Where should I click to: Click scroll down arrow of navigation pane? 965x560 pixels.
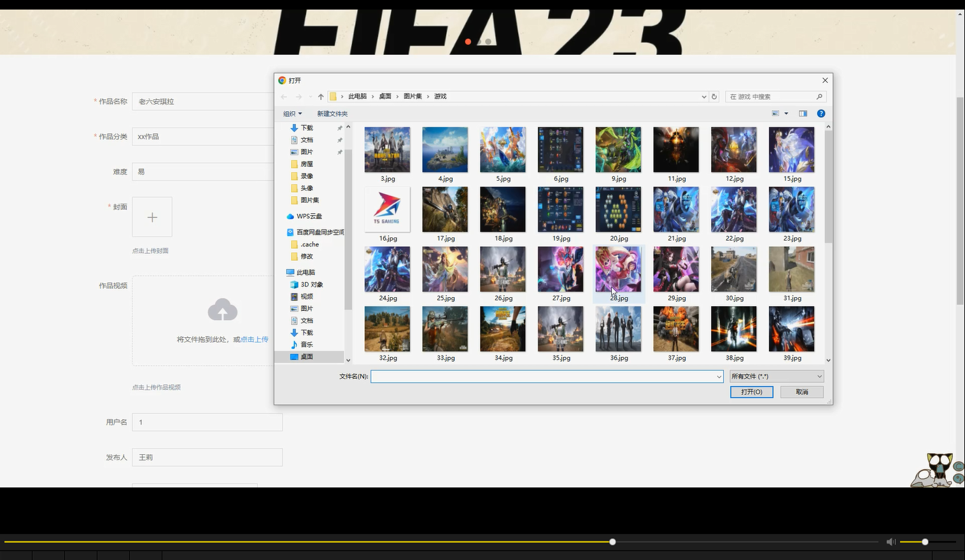point(348,360)
